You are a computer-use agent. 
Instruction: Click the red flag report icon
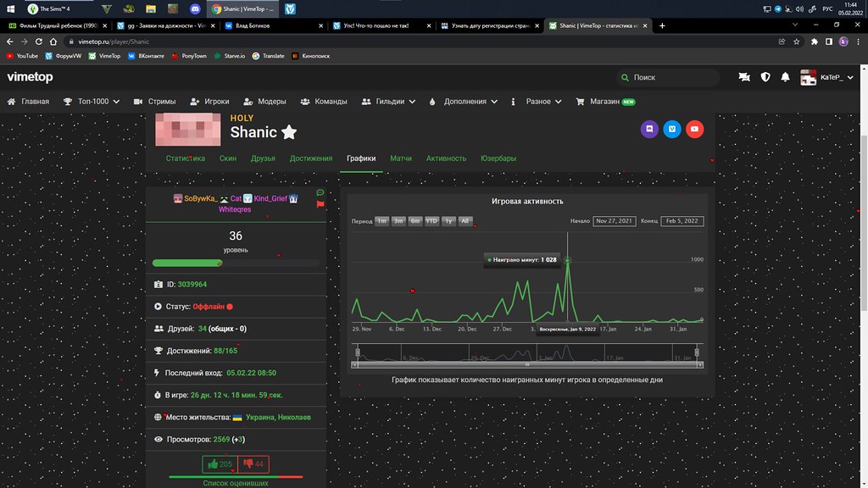320,204
